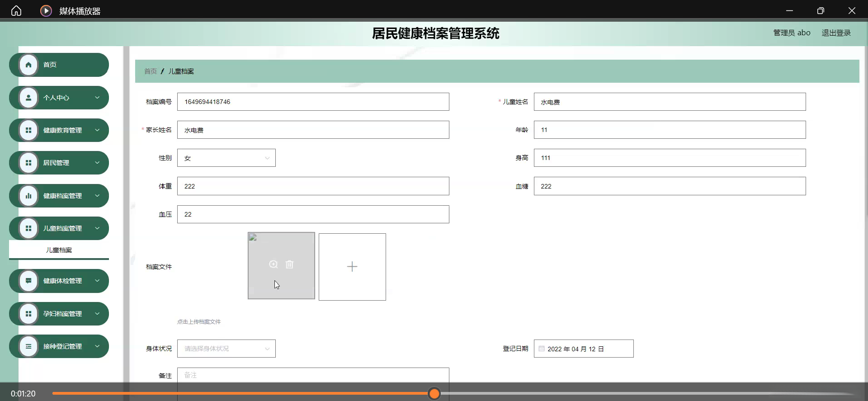
Task: Click the 年龄 input field
Action: pos(670,130)
